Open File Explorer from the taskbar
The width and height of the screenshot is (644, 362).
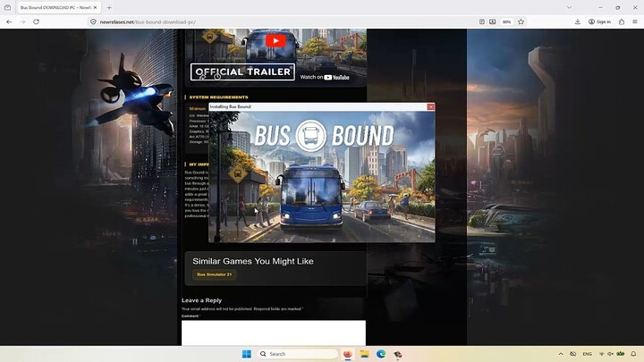(x=364, y=354)
